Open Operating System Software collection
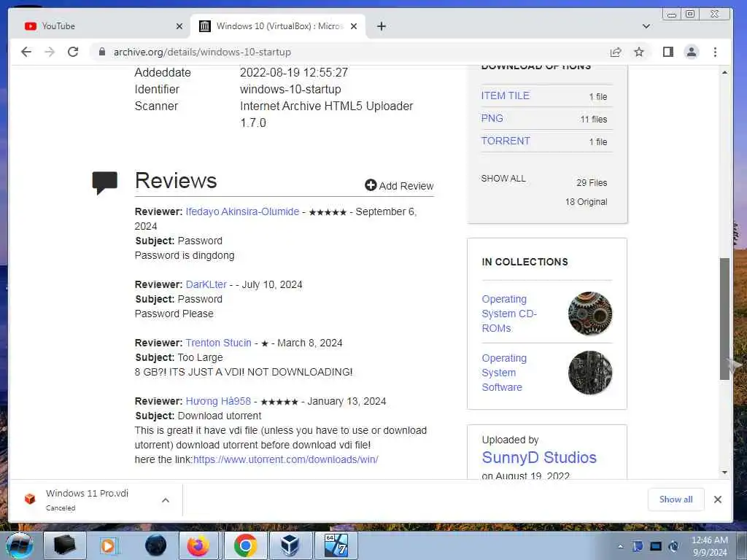747x560 pixels. (x=504, y=373)
